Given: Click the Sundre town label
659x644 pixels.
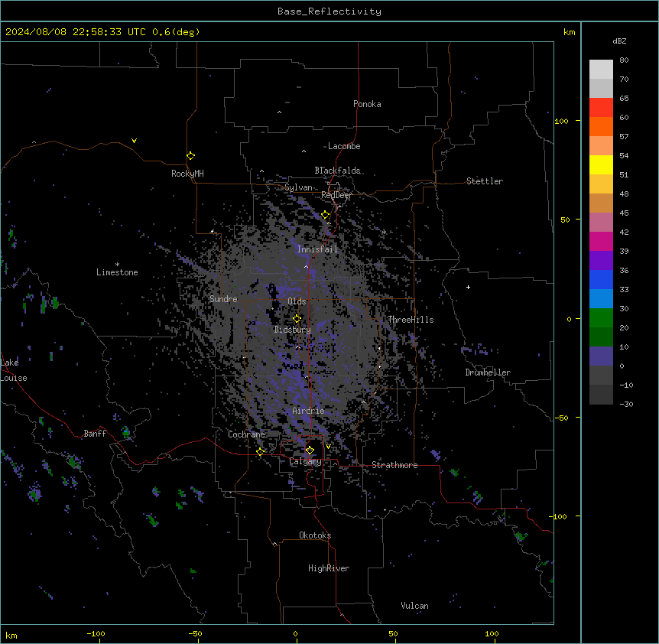Looking at the screenshot, I should point(223,299).
